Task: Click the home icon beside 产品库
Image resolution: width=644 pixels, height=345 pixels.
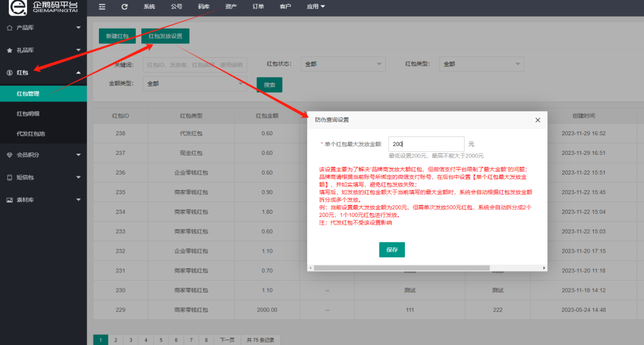Action: 10,27
